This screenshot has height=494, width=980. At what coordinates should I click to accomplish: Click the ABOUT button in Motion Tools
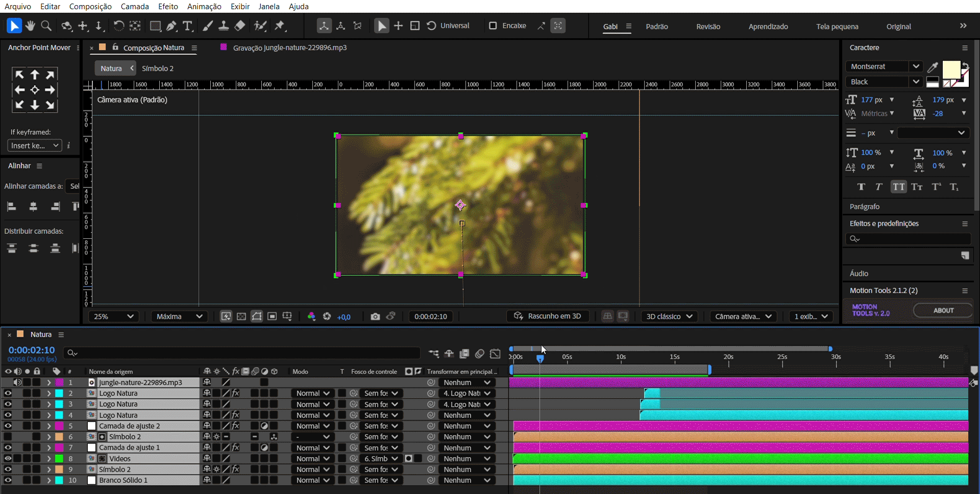click(943, 310)
